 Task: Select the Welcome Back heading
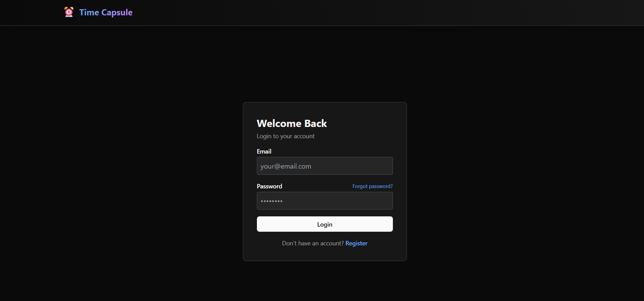tap(292, 124)
